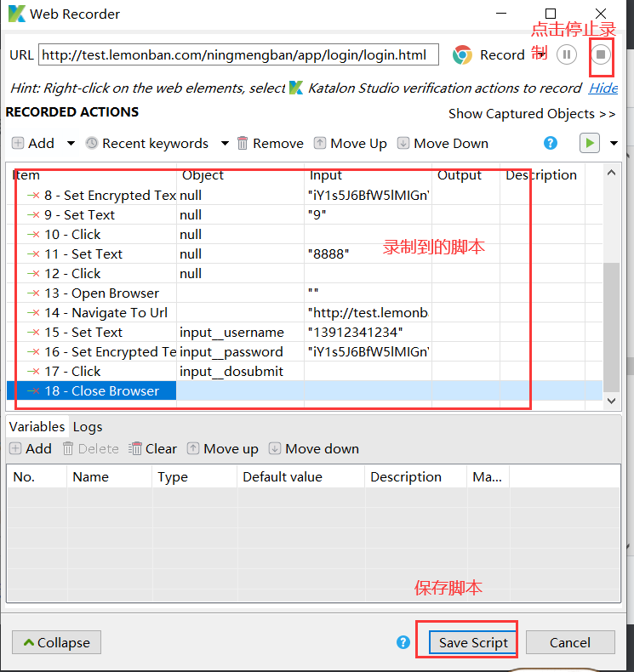
Task: Click the "13912341234" input cell
Action: (368, 332)
